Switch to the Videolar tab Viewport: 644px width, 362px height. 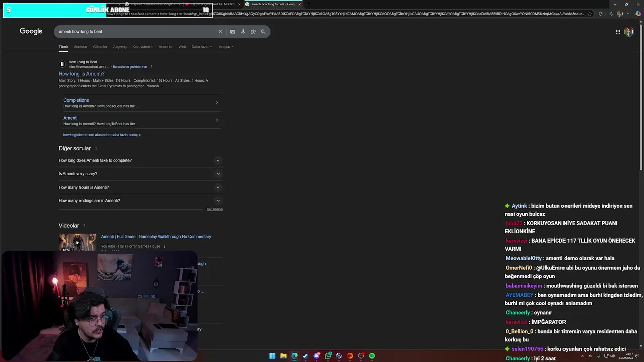80,47
